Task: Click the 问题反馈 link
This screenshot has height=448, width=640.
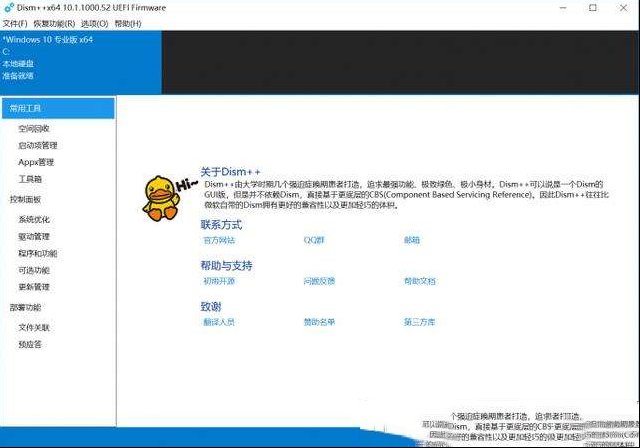Action: pos(319,281)
